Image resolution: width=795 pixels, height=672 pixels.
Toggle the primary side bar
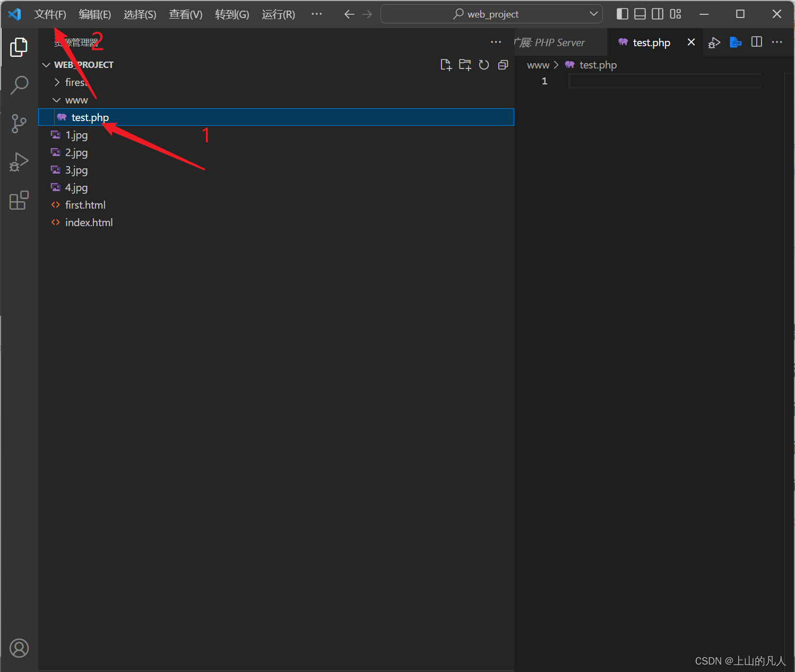pyautogui.click(x=623, y=14)
